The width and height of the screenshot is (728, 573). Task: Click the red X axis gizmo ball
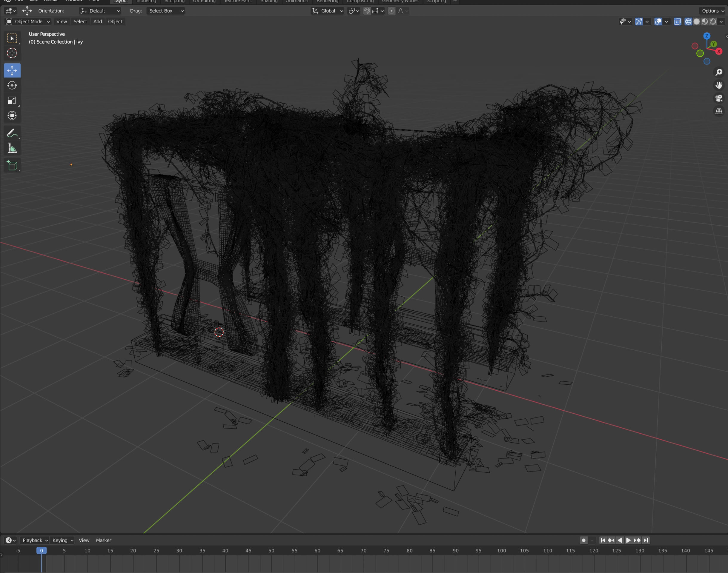tap(719, 51)
